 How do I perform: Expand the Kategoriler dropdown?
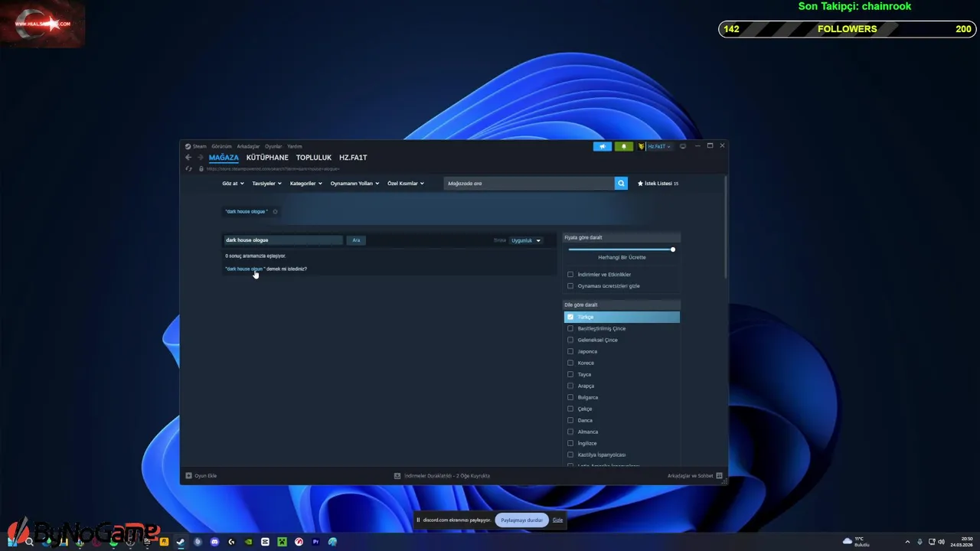[306, 184]
